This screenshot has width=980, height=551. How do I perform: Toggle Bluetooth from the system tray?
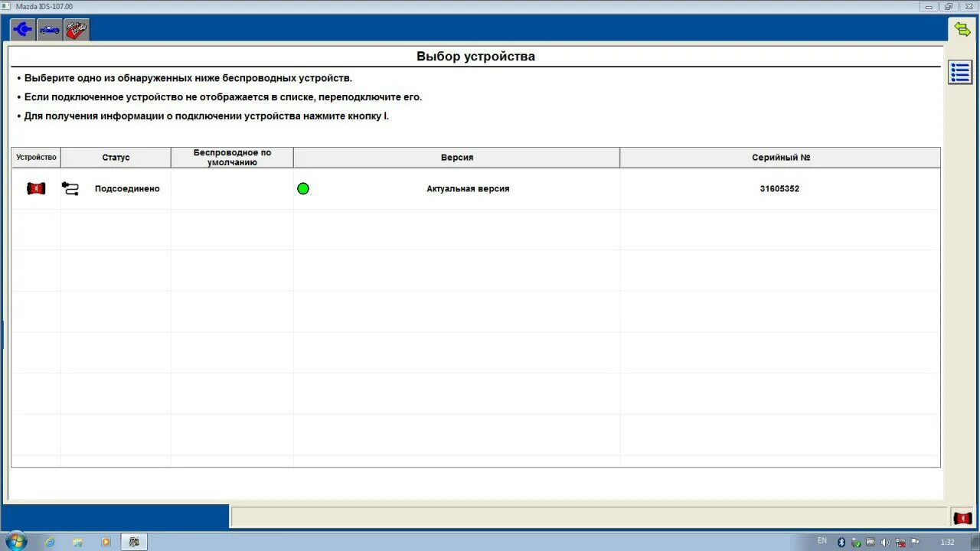(841, 543)
